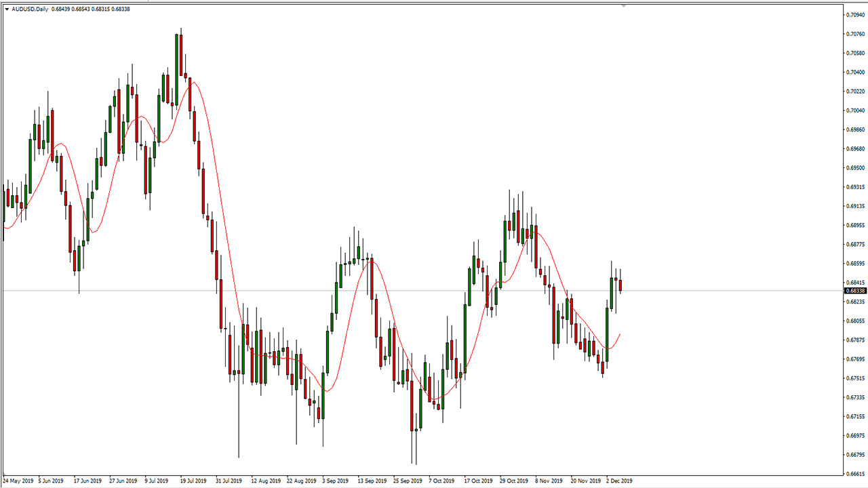The width and height of the screenshot is (868, 488).
Task: Click the 17 Oct 2019 date label
Action: point(477,481)
